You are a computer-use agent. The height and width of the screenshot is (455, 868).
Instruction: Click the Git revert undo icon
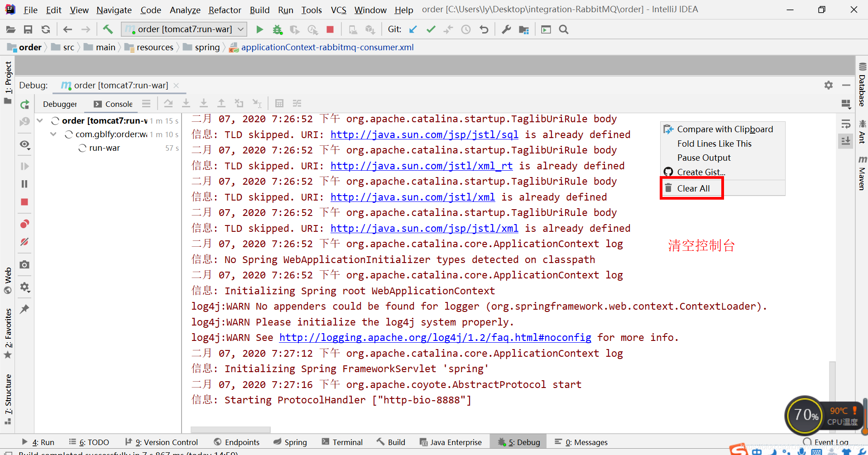(x=484, y=29)
